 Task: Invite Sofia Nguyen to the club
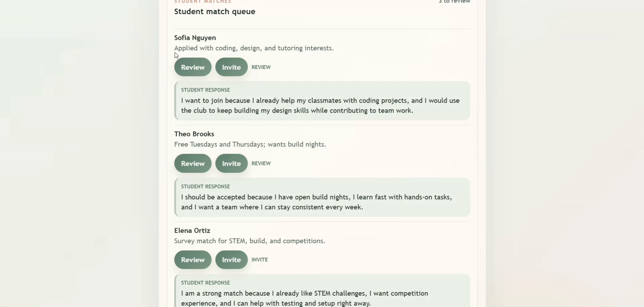(x=231, y=67)
